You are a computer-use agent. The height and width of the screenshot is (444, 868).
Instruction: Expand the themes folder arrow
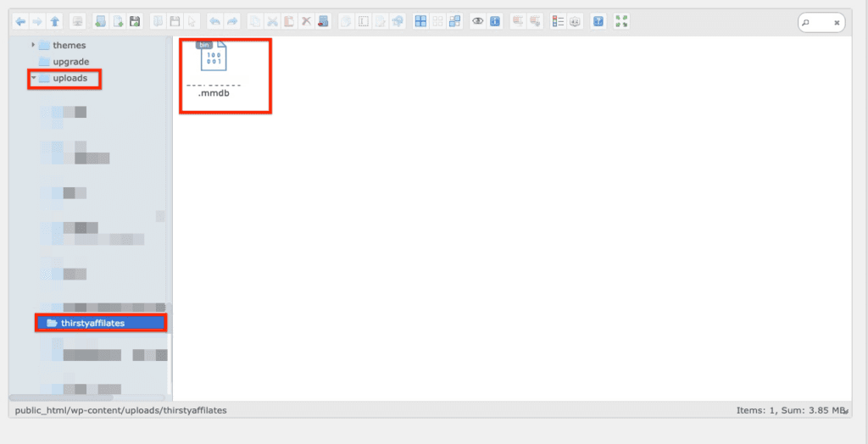click(x=33, y=45)
